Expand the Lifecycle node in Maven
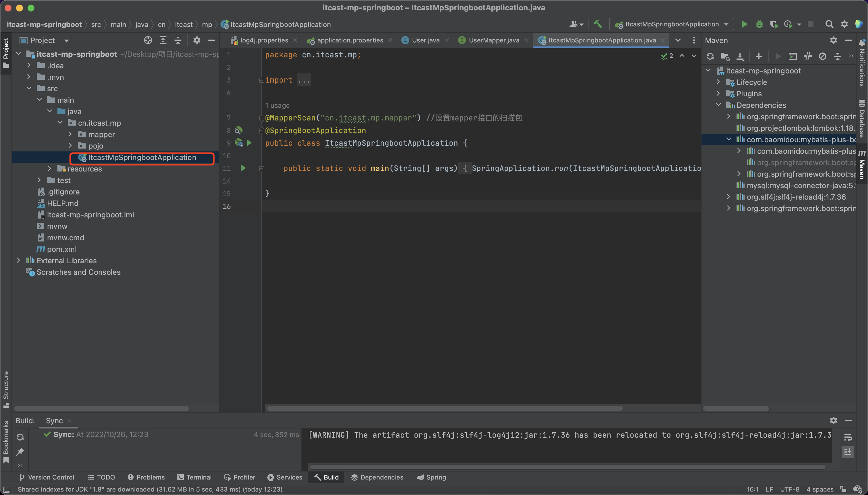Image resolution: width=868 pixels, height=495 pixels. (718, 82)
